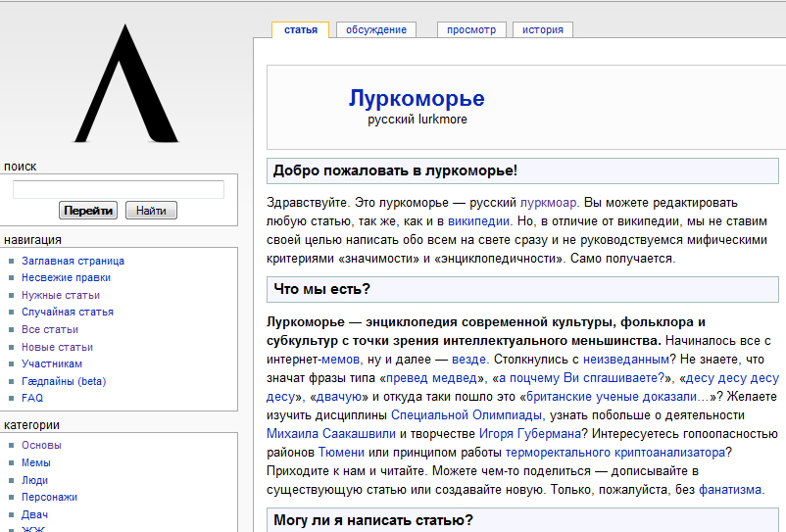View the история tab
The width and height of the screenshot is (786, 532).
pyautogui.click(x=542, y=30)
